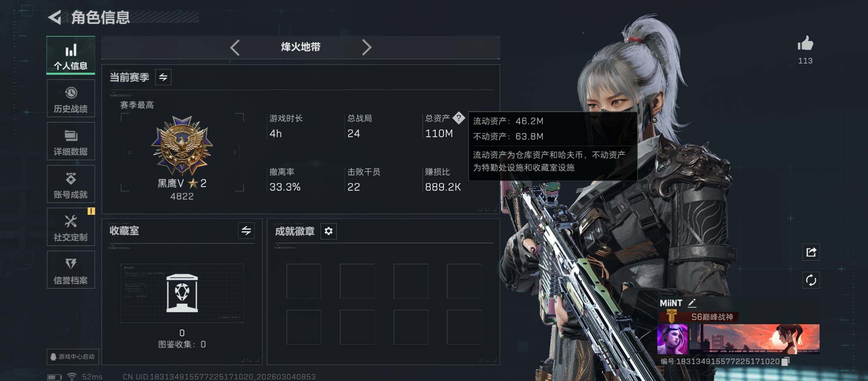Toggle the 收藏室 swap view button
The width and height of the screenshot is (868, 381).
click(246, 231)
